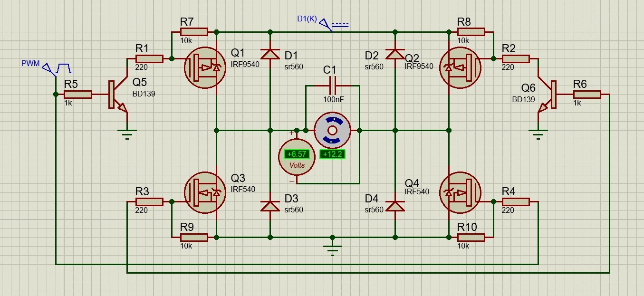Click the R10 resistor body
This screenshot has width=644, height=296.
click(x=471, y=237)
